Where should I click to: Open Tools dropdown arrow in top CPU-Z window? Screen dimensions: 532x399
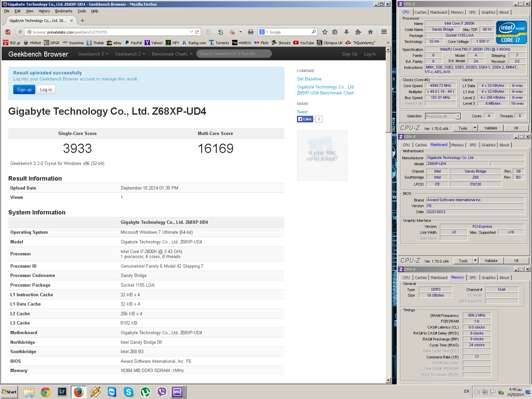click(x=475, y=128)
